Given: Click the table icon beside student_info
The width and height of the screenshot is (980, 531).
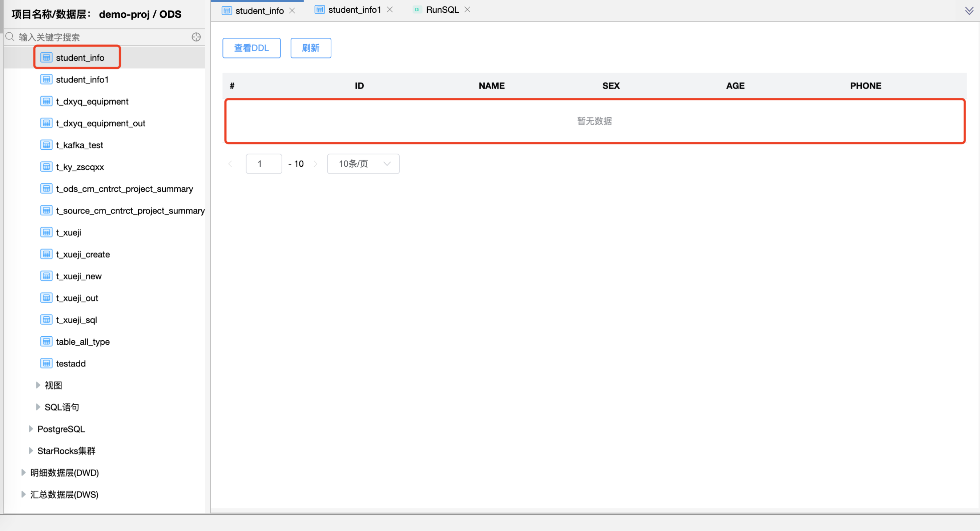Looking at the screenshot, I should pyautogui.click(x=46, y=57).
